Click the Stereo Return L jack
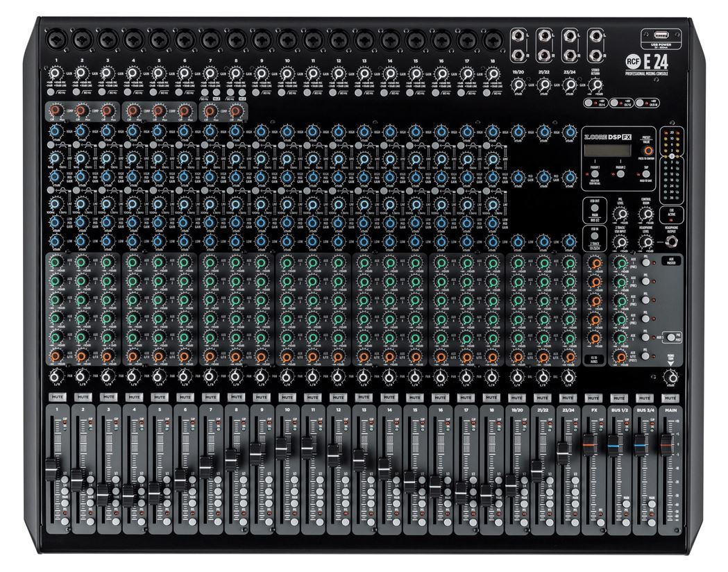The height and width of the screenshot is (572, 728). coord(595,36)
